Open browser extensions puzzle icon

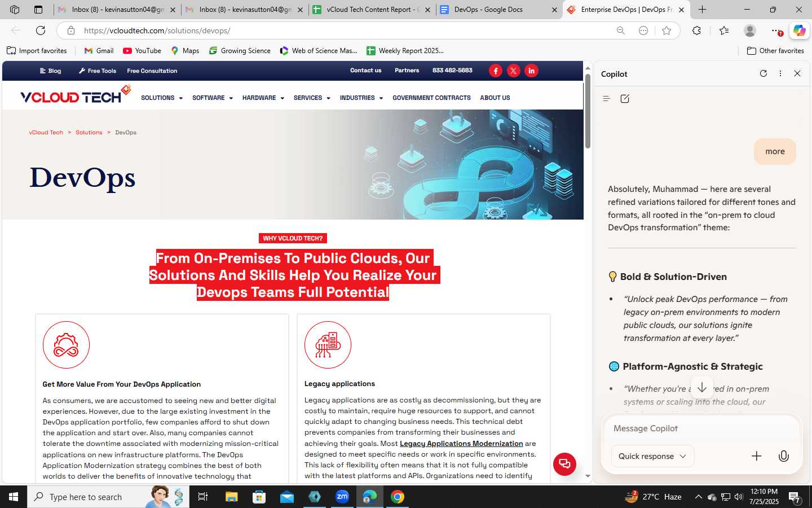(697, 30)
